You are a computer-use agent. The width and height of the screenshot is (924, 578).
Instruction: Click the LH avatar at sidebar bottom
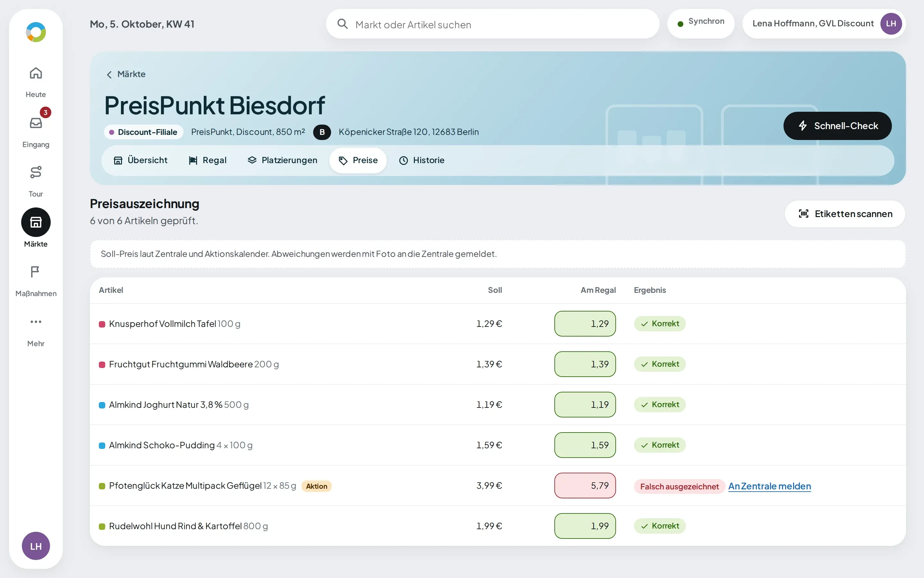[x=36, y=546]
